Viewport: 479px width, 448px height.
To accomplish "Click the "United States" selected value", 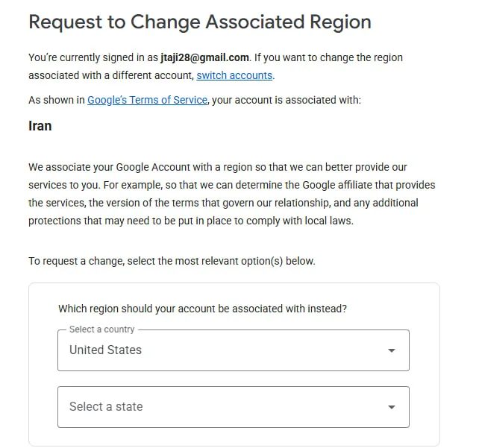I will (105, 350).
